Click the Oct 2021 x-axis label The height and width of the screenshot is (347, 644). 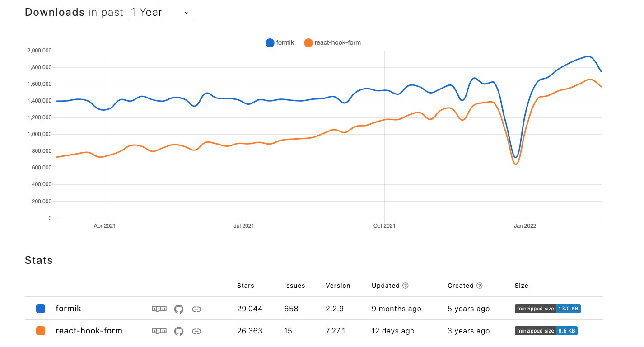click(x=384, y=226)
